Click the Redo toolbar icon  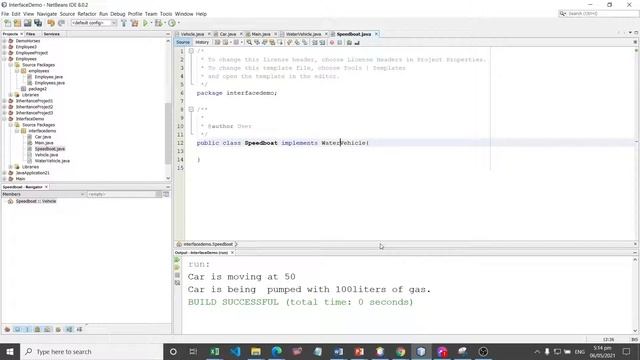pyautogui.click(x=61, y=23)
